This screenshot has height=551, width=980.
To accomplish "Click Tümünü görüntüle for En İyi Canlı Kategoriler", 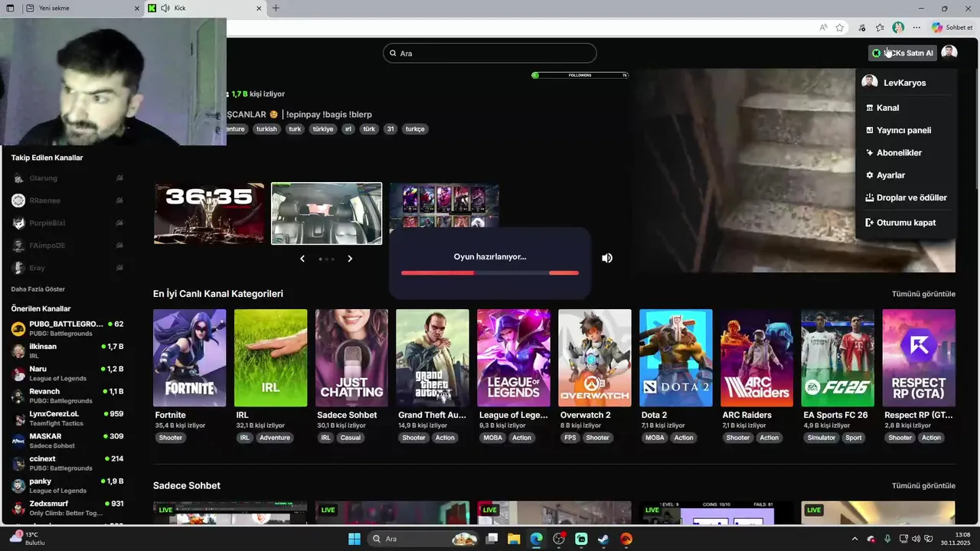I will click(x=923, y=294).
